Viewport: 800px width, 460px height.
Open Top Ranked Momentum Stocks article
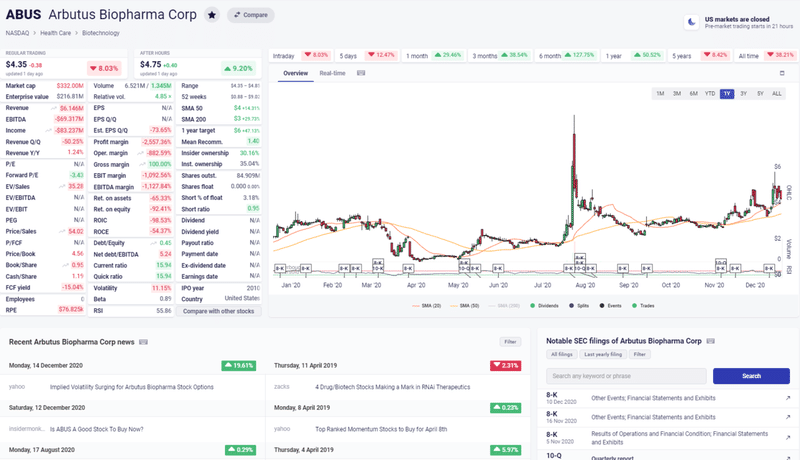coord(381,429)
